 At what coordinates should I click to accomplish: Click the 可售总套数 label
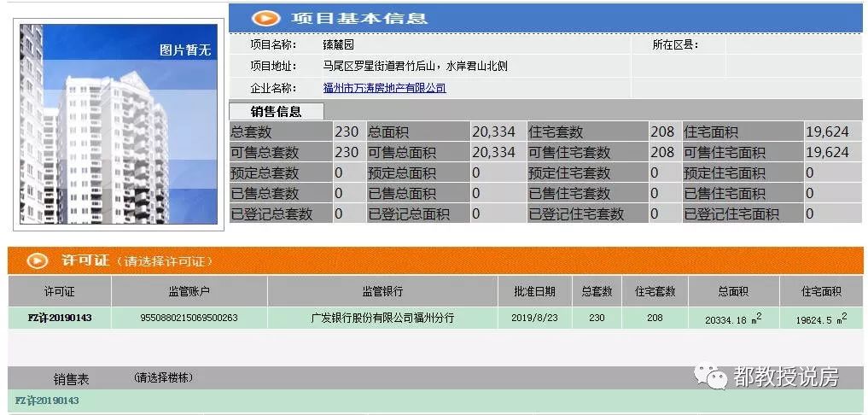pyautogui.click(x=265, y=152)
